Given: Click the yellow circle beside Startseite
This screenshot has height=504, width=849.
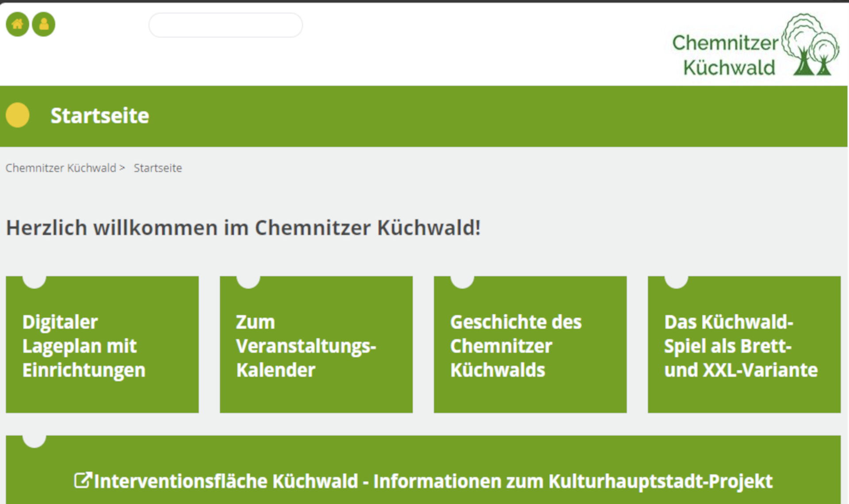Looking at the screenshot, I should (17, 115).
